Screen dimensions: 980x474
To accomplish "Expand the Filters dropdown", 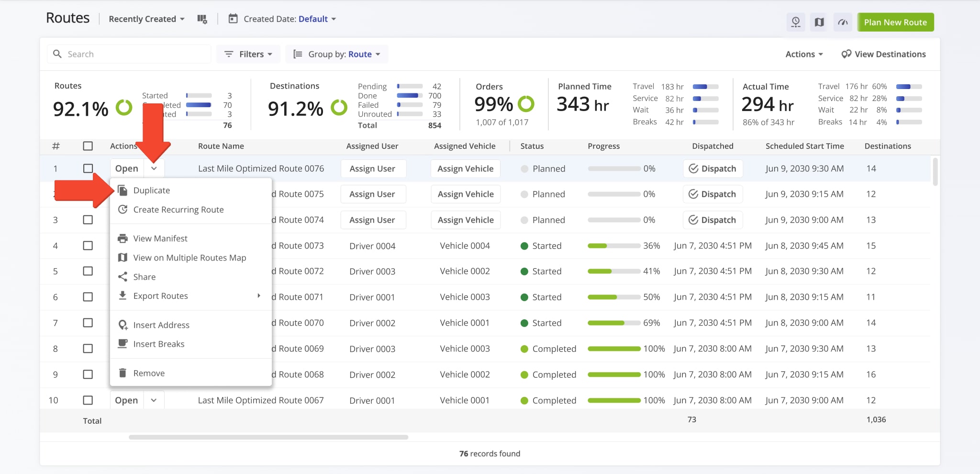I will coord(248,54).
